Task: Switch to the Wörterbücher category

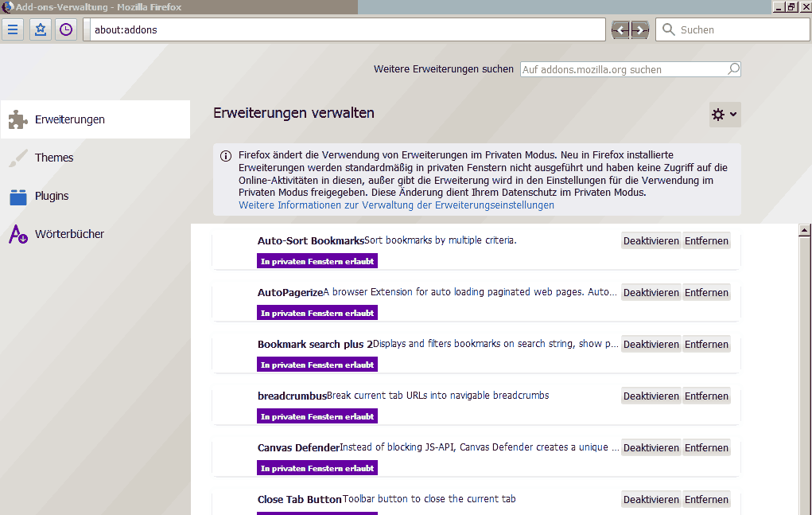Action: click(95, 234)
